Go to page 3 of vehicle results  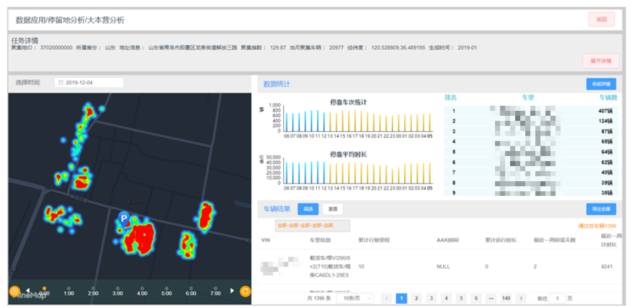[x=431, y=298]
